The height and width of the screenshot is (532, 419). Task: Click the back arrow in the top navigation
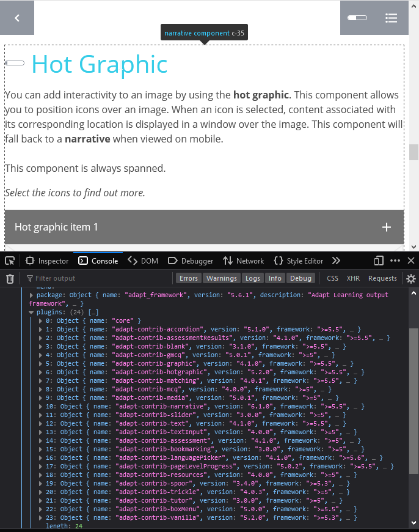17,17
